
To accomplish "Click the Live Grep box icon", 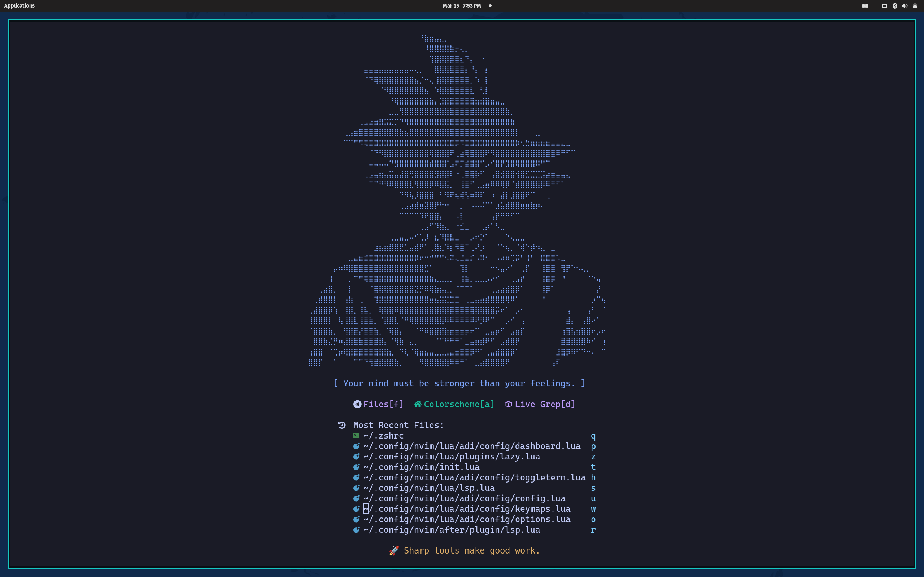I will (x=508, y=404).
